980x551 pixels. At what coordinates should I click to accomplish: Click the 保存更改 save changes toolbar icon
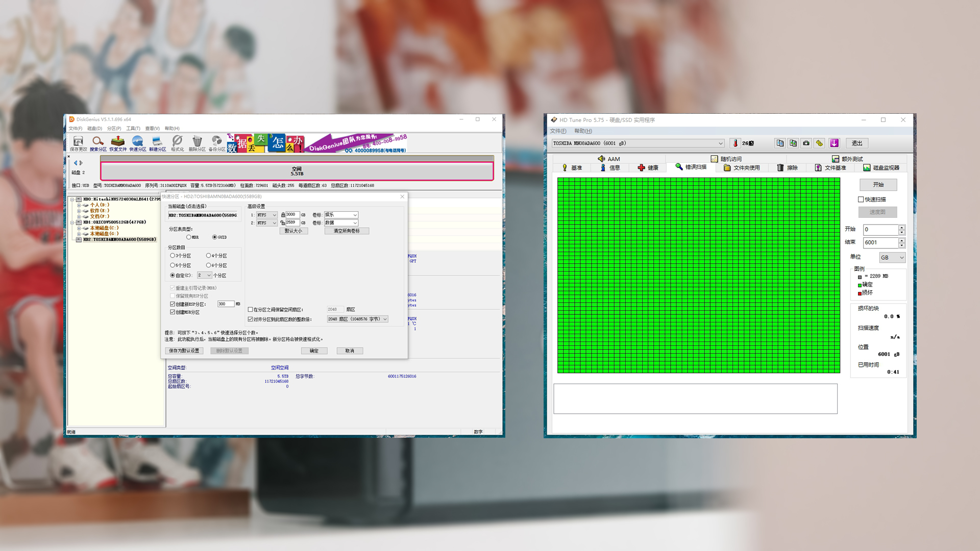coord(78,142)
